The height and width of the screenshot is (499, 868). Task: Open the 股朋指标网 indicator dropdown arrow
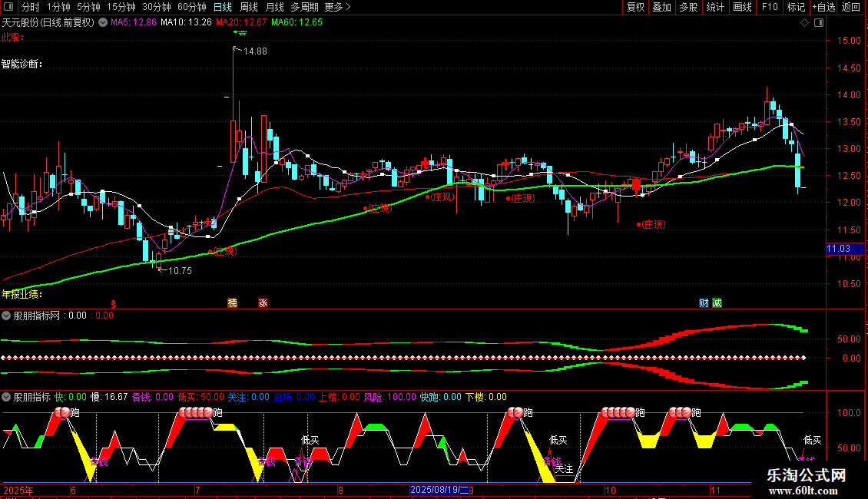point(6,316)
